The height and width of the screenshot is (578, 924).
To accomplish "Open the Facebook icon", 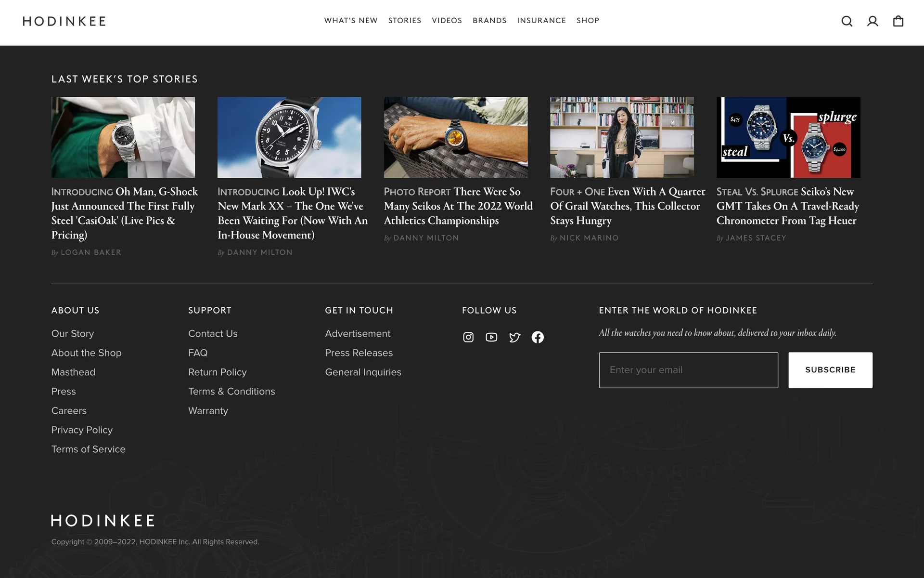I will [538, 337].
